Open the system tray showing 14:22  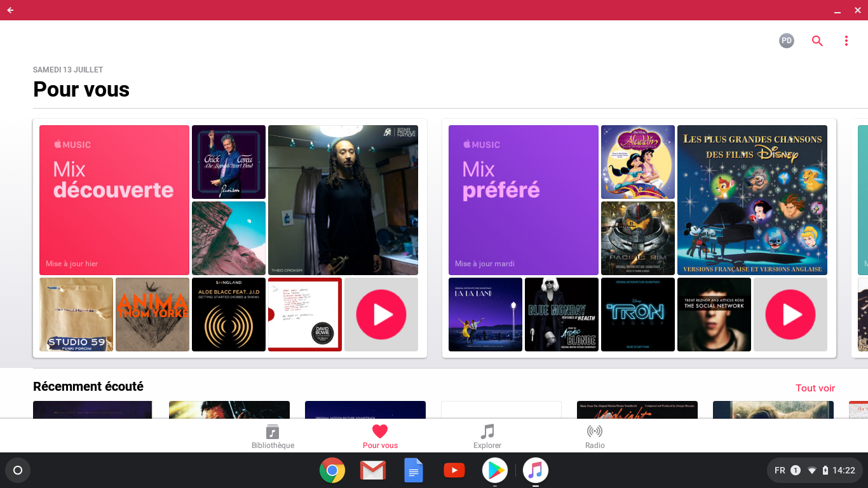click(x=815, y=470)
